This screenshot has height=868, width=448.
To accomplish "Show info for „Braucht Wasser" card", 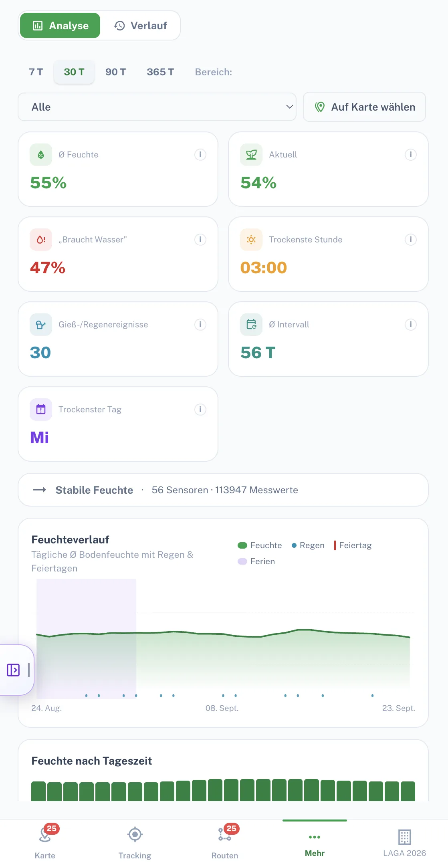I will [200, 240].
